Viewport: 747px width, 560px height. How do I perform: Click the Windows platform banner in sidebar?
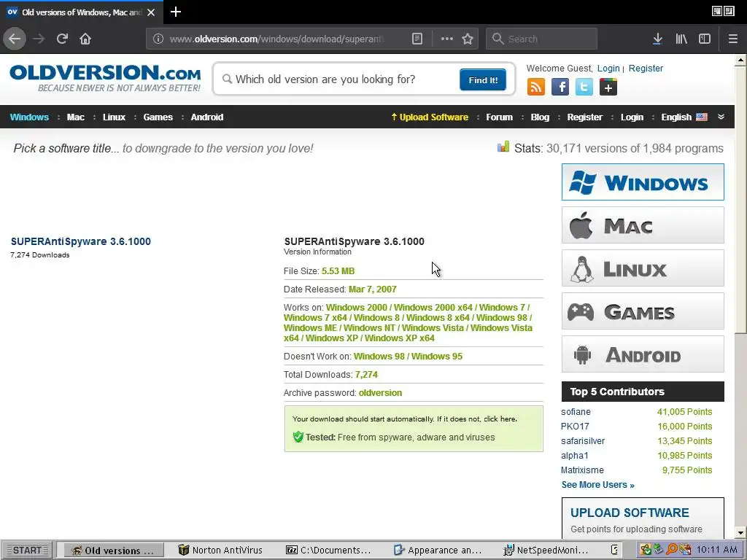[643, 182]
